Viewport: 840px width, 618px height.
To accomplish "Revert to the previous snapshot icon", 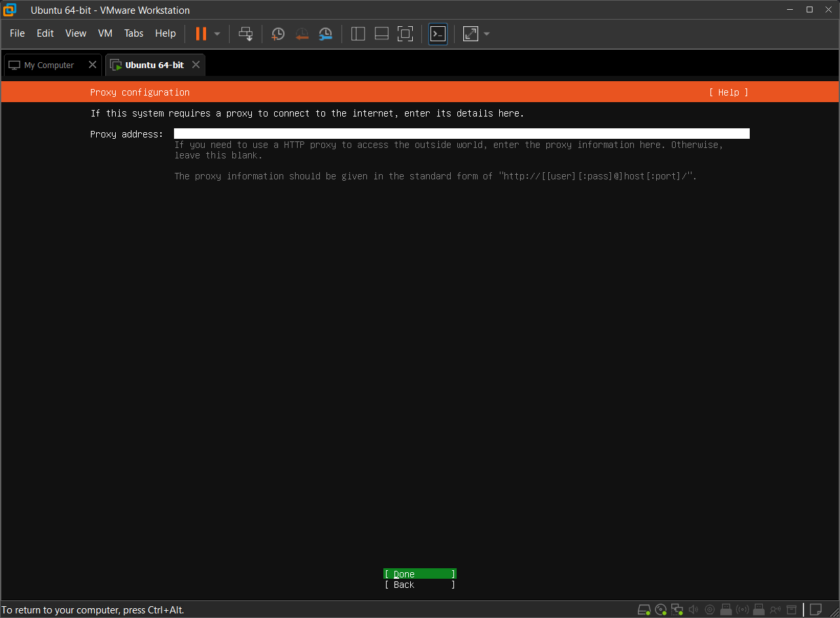I will pos(302,33).
